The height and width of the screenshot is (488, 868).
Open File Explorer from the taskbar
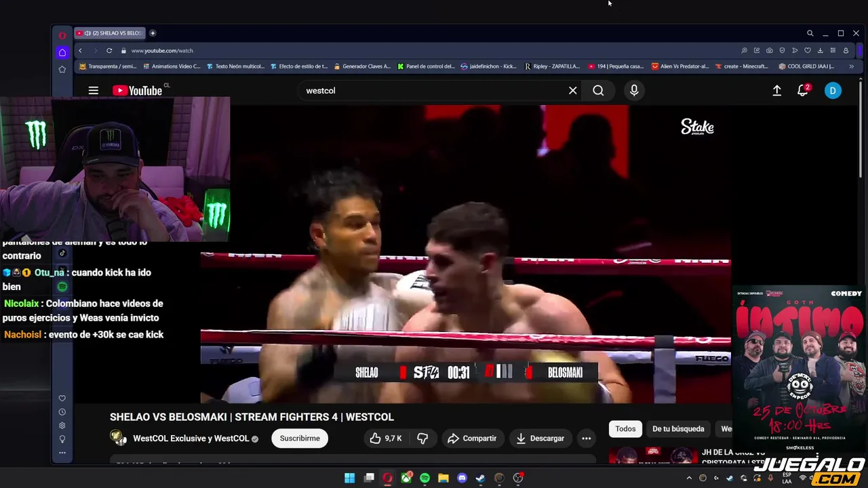pyautogui.click(x=443, y=478)
